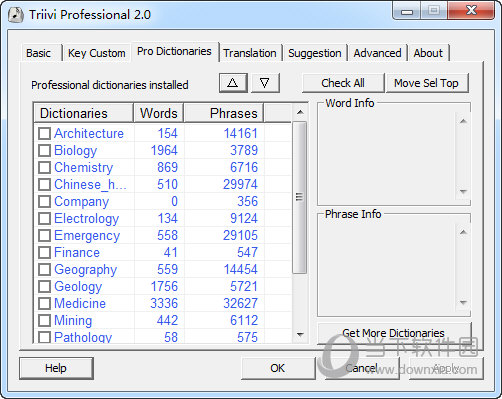
Task: Click word count 3336
Action: 164,303
